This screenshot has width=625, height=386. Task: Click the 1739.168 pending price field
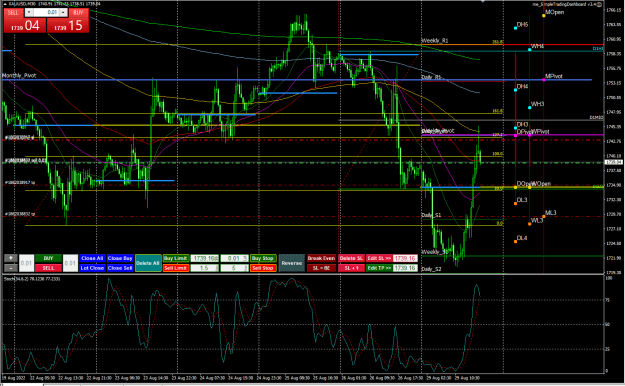click(x=205, y=258)
